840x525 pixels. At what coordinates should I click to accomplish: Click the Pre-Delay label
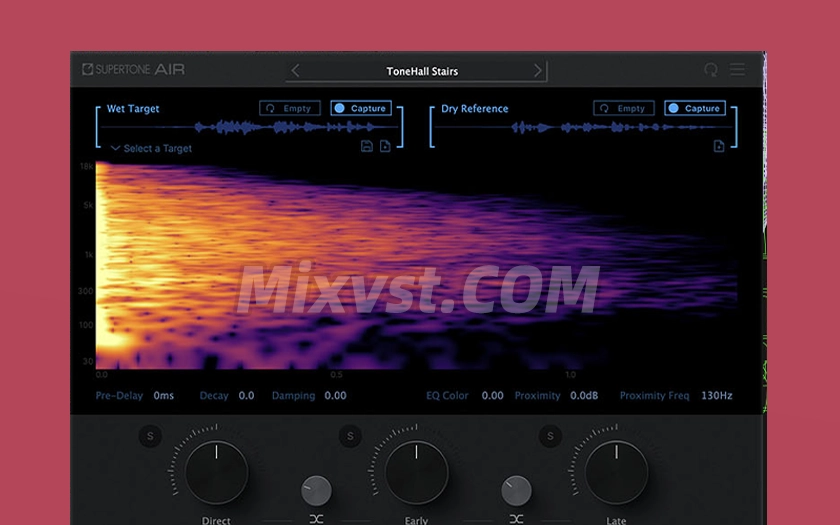click(x=119, y=396)
